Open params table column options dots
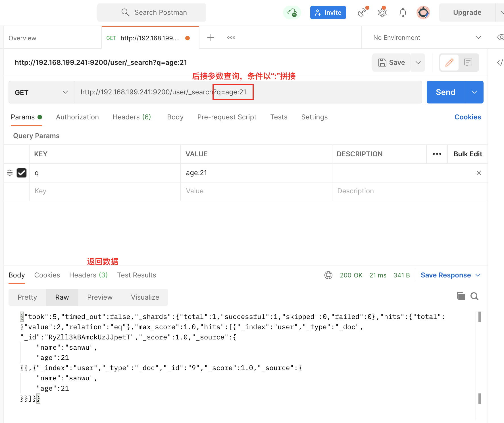504x423 pixels. 437,154
